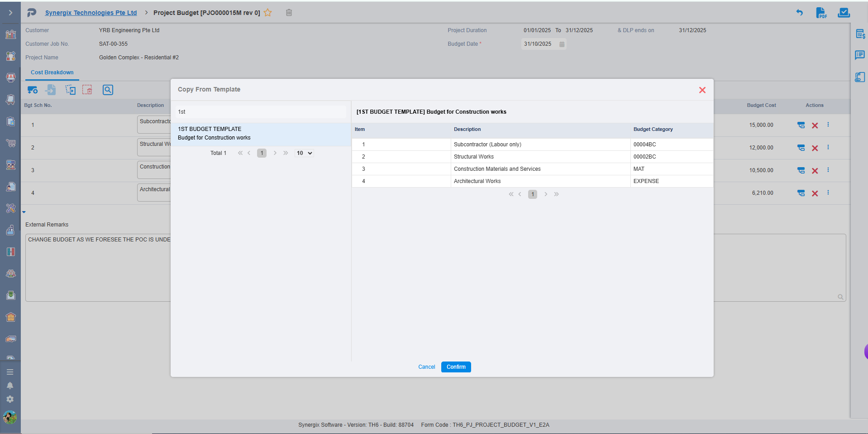This screenshot has height=434, width=868.
Task: Click the trash delete icon in header
Action: [289, 13]
